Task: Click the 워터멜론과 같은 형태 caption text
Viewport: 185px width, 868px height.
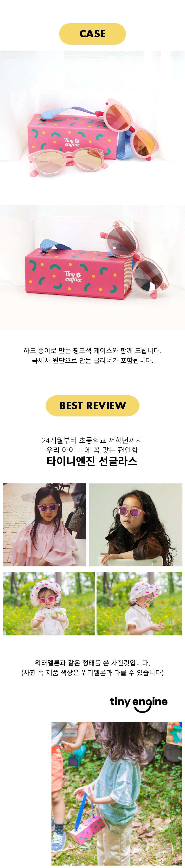Action: pos(92,663)
